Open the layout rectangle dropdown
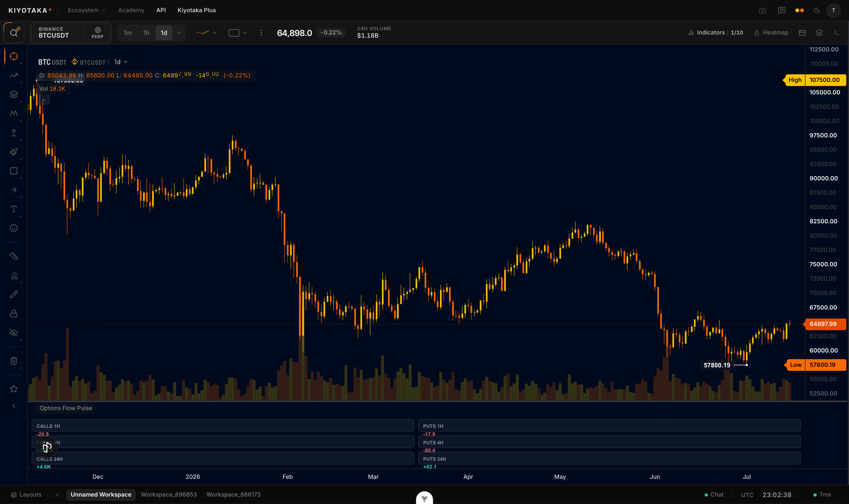 (238, 33)
